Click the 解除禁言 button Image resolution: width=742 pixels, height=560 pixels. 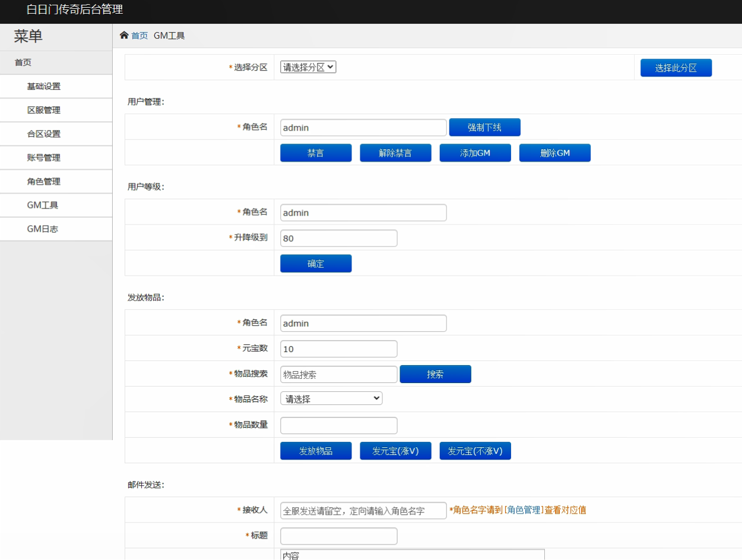(395, 153)
